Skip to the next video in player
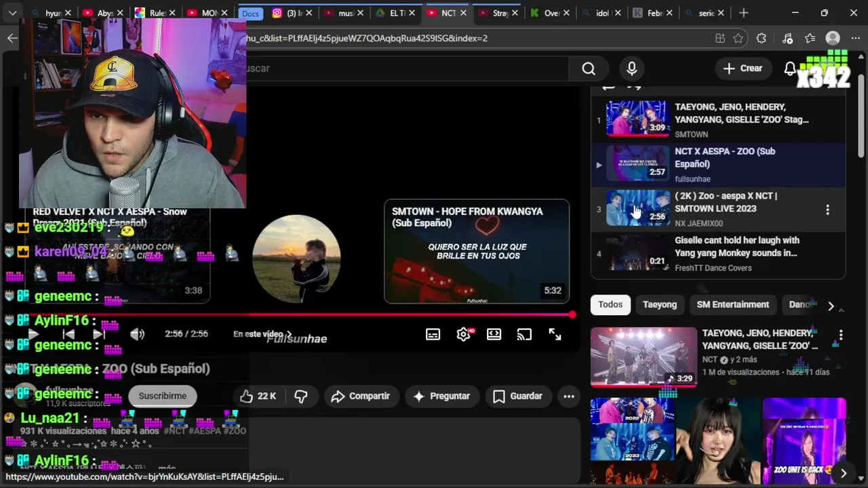Image resolution: width=868 pixels, height=488 pixels. 99,334
